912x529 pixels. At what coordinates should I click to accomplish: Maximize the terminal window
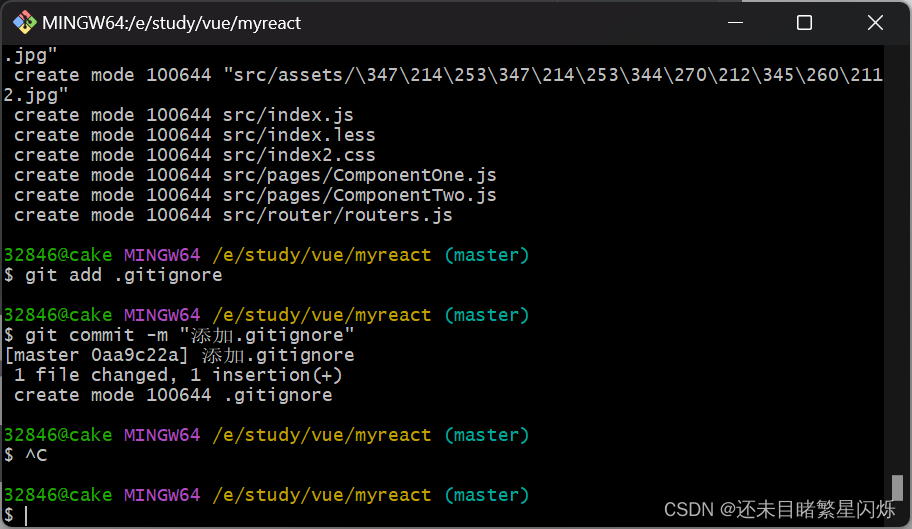(804, 23)
